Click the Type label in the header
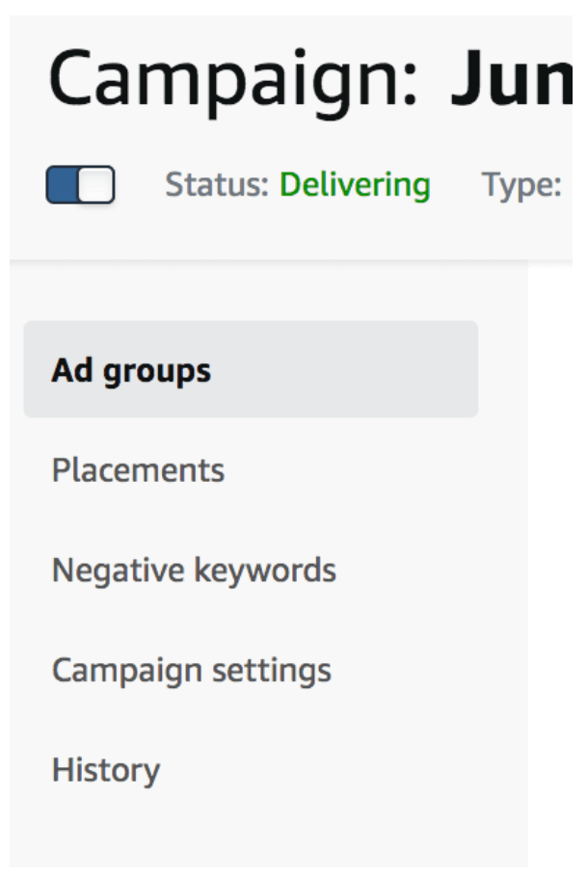 click(x=521, y=185)
